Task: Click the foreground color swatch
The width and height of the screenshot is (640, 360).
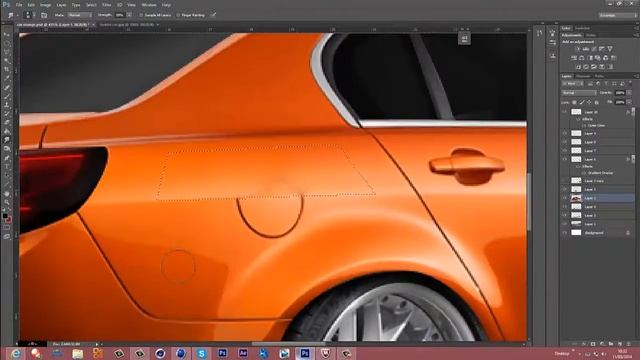Action: [4, 215]
